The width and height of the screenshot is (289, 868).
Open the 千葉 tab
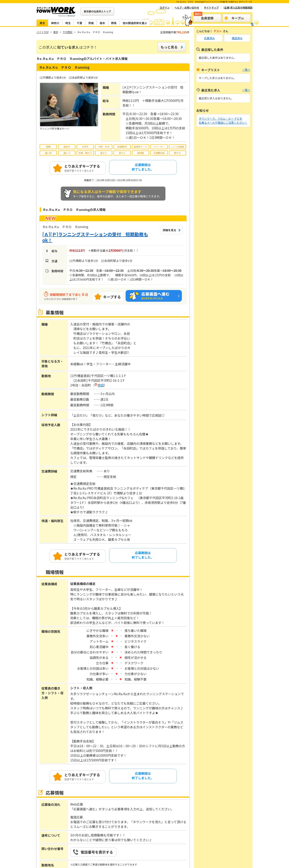click(79, 23)
